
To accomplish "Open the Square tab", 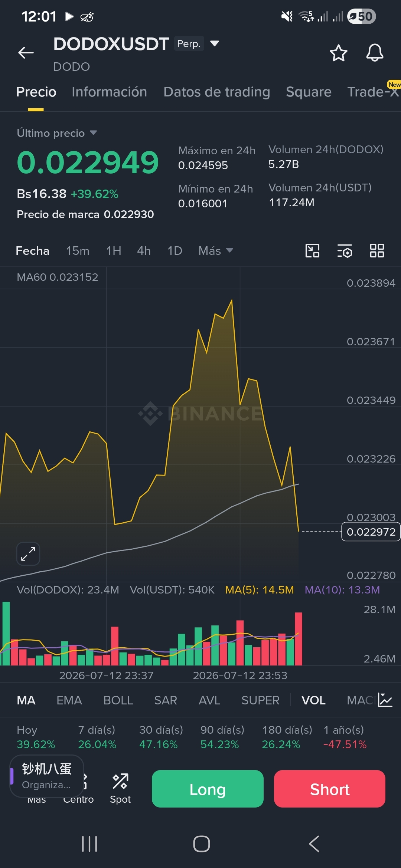I will [309, 92].
